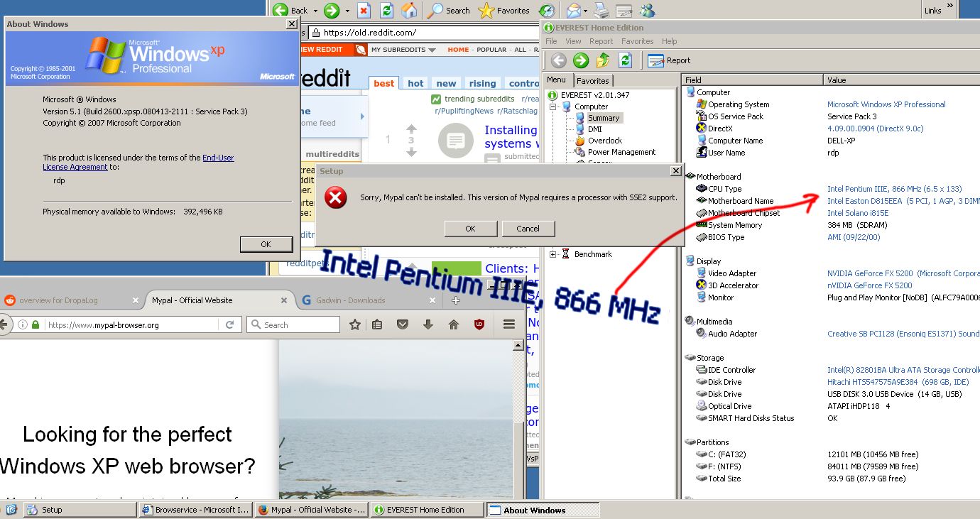Click the EVEREST green forward arrow
Screen dimensions: 980x519
coord(581,60)
